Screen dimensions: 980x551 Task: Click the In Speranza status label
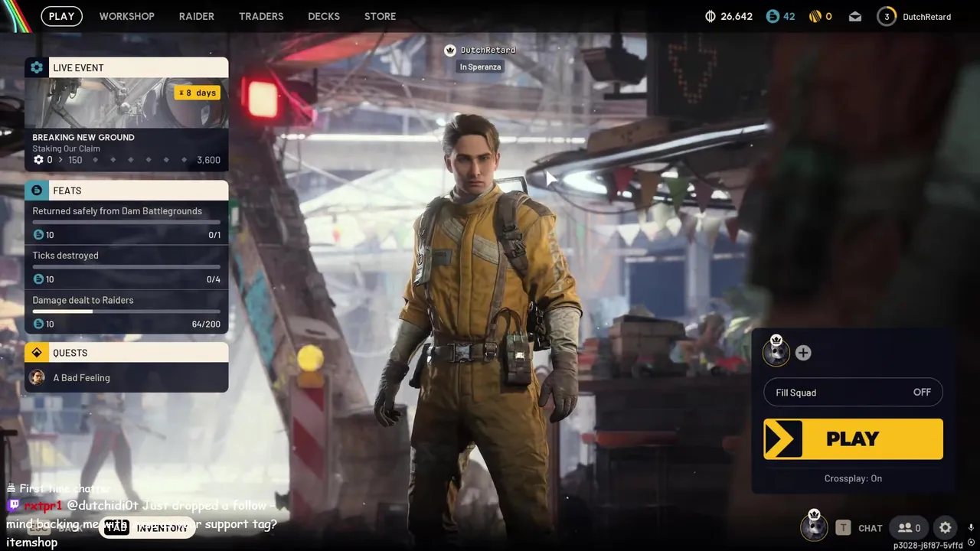coord(480,67)
